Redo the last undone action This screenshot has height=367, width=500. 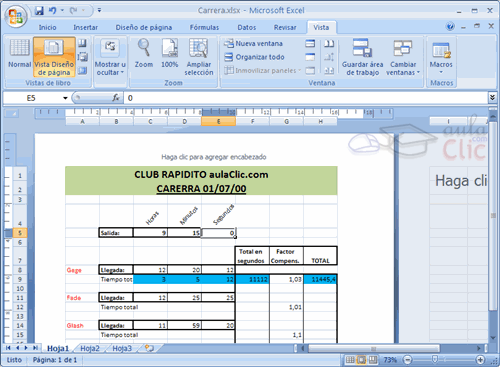[x=73, y=11]
